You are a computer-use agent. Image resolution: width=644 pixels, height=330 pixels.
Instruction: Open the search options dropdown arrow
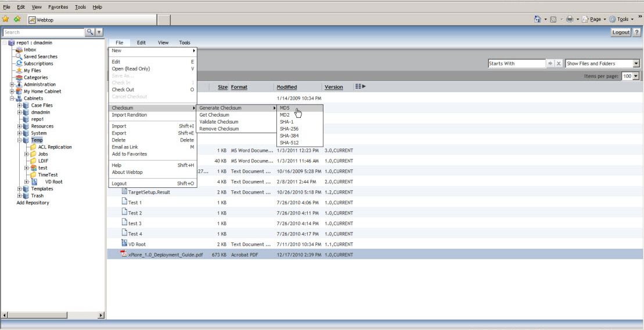pos(99,32)
